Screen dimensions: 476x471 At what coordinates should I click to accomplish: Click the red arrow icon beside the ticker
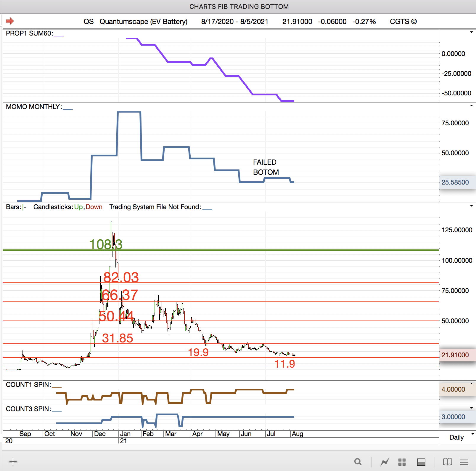click(x=10, y=21)
